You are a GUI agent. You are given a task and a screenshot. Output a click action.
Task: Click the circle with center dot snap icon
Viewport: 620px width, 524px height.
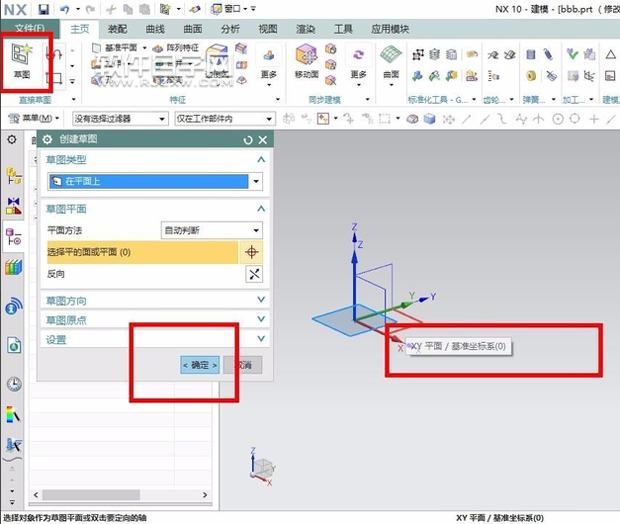[558, 119]
